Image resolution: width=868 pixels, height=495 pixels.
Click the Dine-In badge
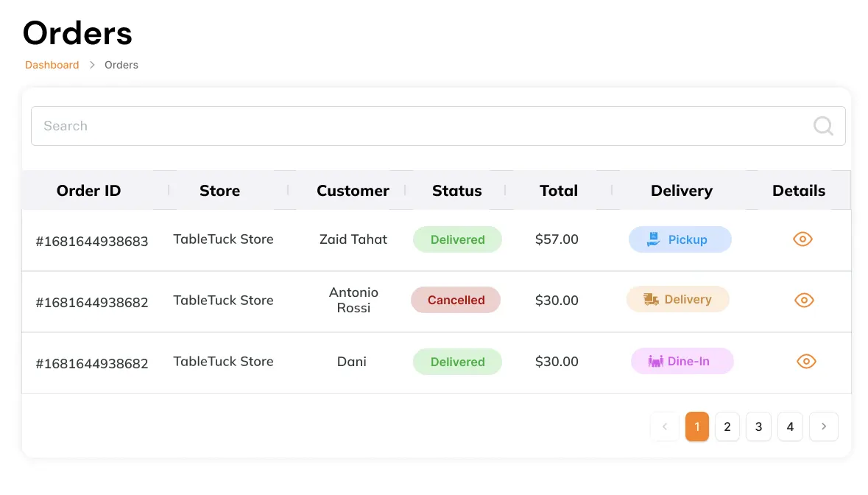(x=682, y=361)
